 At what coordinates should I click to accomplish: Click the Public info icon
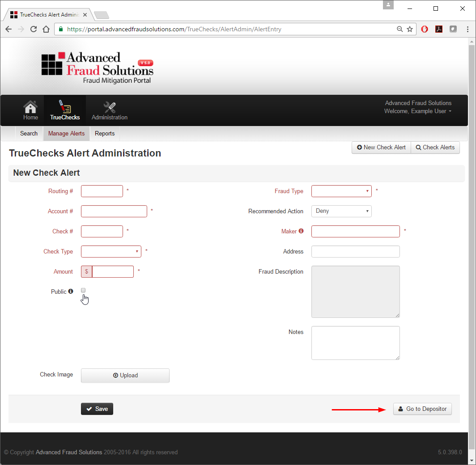click(70, 291)
